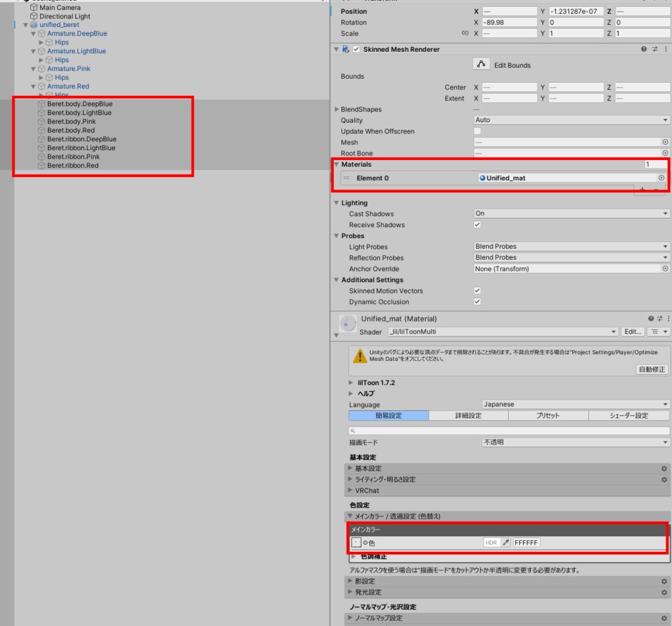The height and width of the screenshot is (626, 672).
Task: Open the 描画モード dropdown set to 不透明
Action: tap(576, 442)
